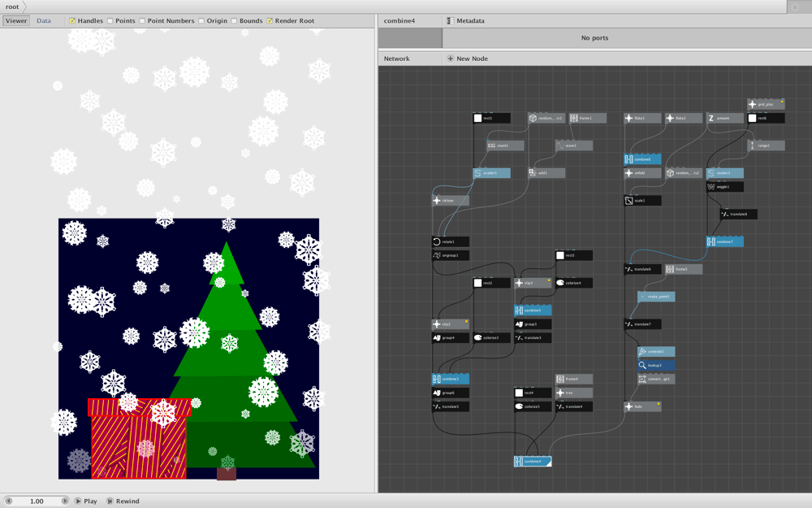Viewport: 812px width, 508px height.
Task: Toggle the Origin checkbox
Action: 201,21
